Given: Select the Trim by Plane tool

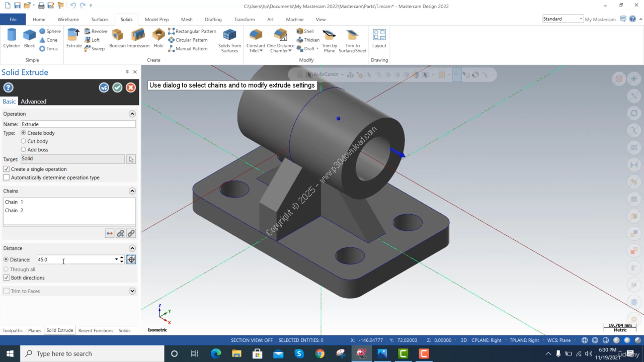Looking at the screenshot, I should coord(330,40).
